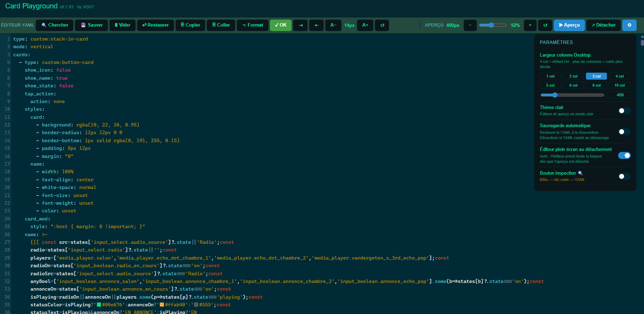Turn on Sauvegarde automatique

pyautogui.click(x=624, y=132)
